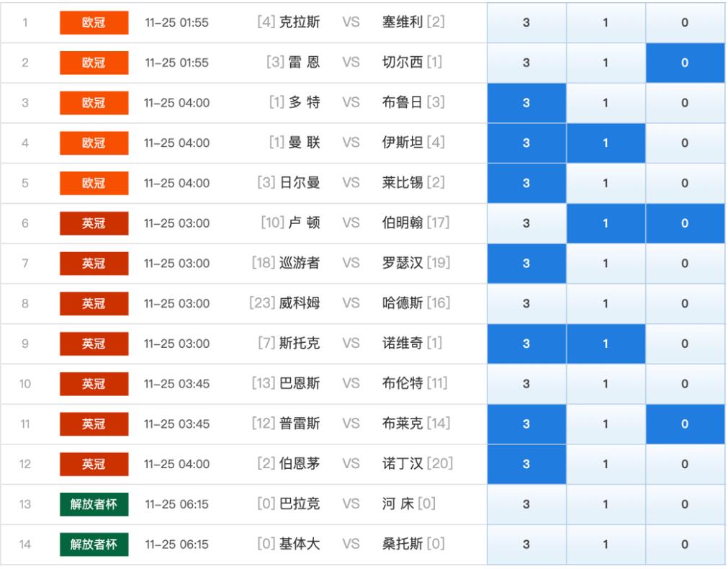Click ranking [23] beside 威科姆
Screen dimensions: 728x569
[x=262, y=303]
